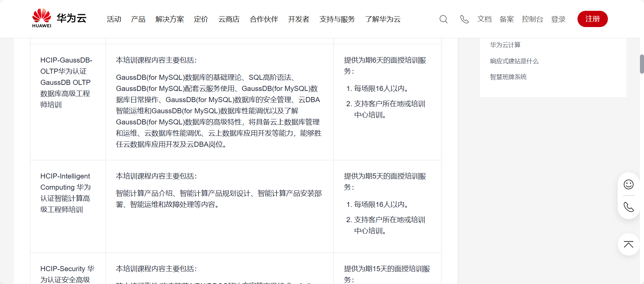
Task: Open the 定价 menu
Action: tap(201, 19)
